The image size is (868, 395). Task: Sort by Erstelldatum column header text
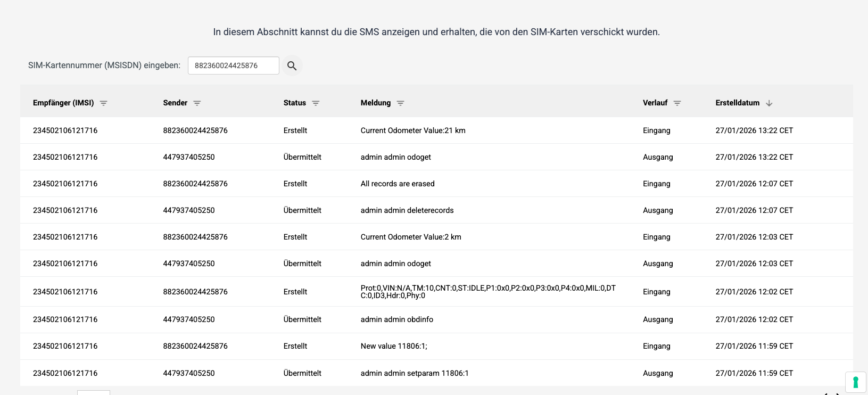coord(737,103)
